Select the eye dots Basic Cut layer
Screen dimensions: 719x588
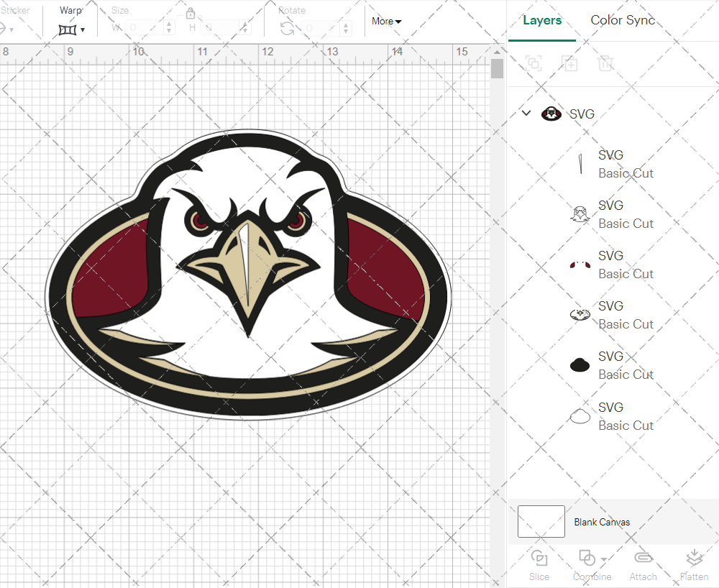[580, 264]
